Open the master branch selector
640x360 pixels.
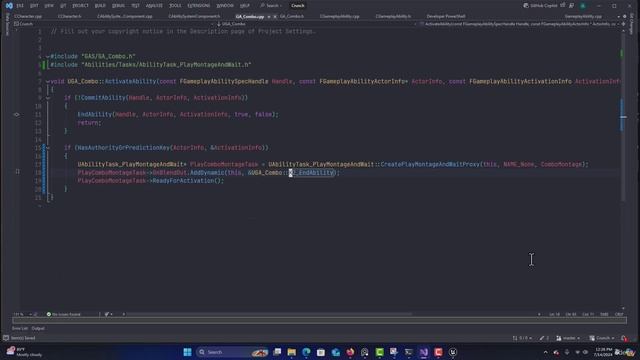[568, 338]
